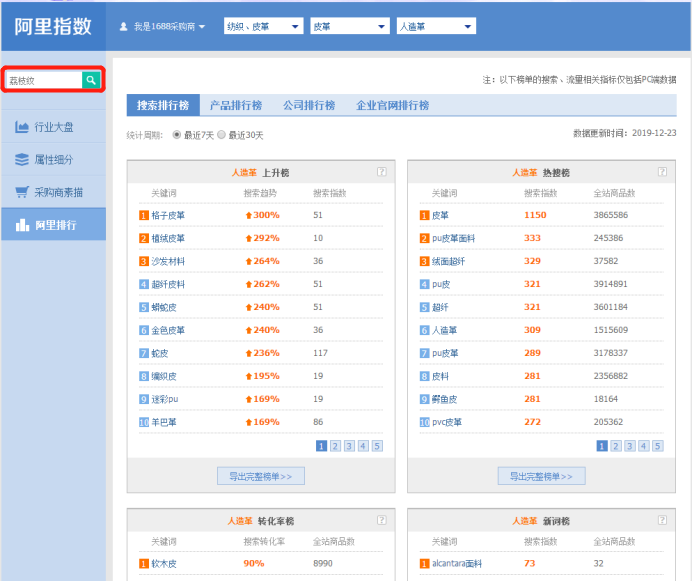The height and width of the screenshot is (581, 692).
Task: Open help icon on 转化率榜 panel
Action: point(382,520)
